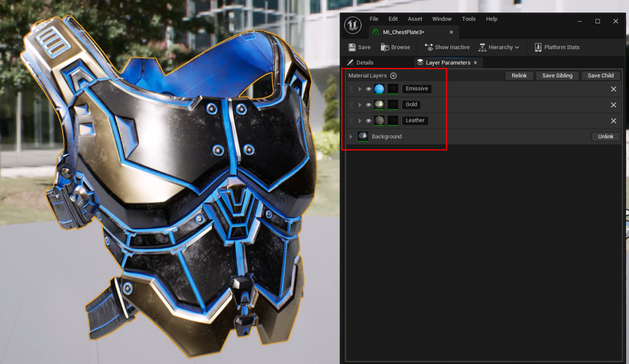The height and width of the screenshot is (364, 629).
Task: Open the Asset menu
Action: pyautogui.click(x=415, y=19)
